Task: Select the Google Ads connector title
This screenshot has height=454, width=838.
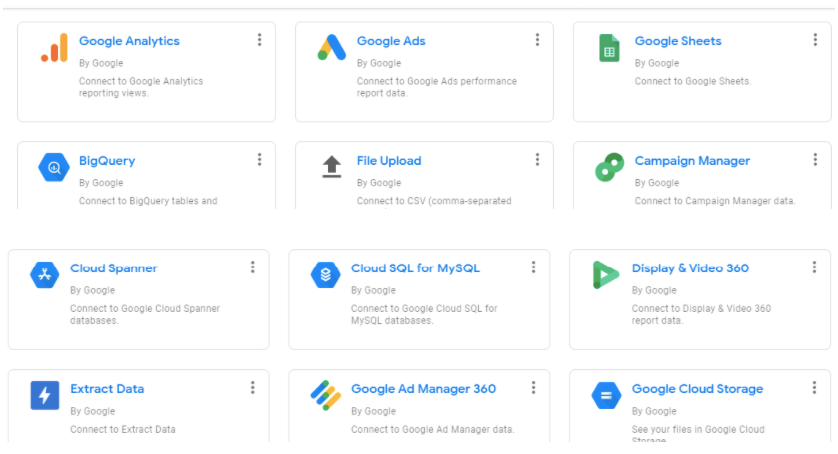Action: tap(391, 41)
